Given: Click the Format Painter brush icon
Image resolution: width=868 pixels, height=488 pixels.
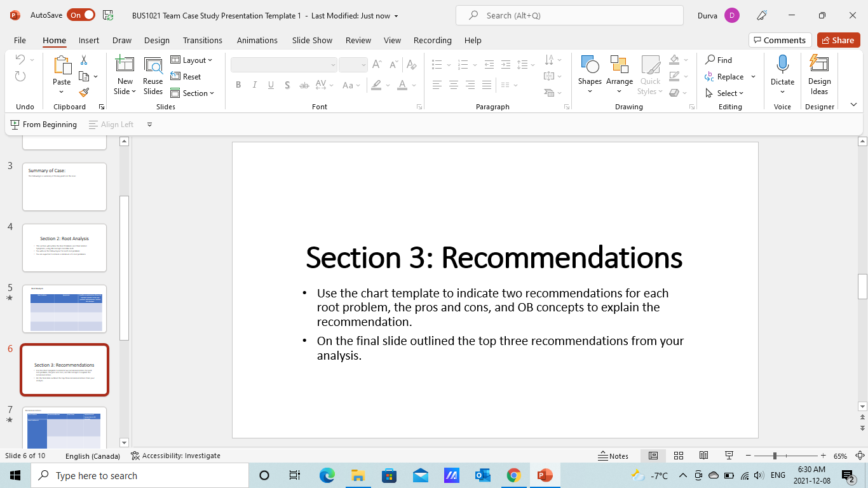Looking at the screenshot, I should pyautogui.click(x=84, y=93).
